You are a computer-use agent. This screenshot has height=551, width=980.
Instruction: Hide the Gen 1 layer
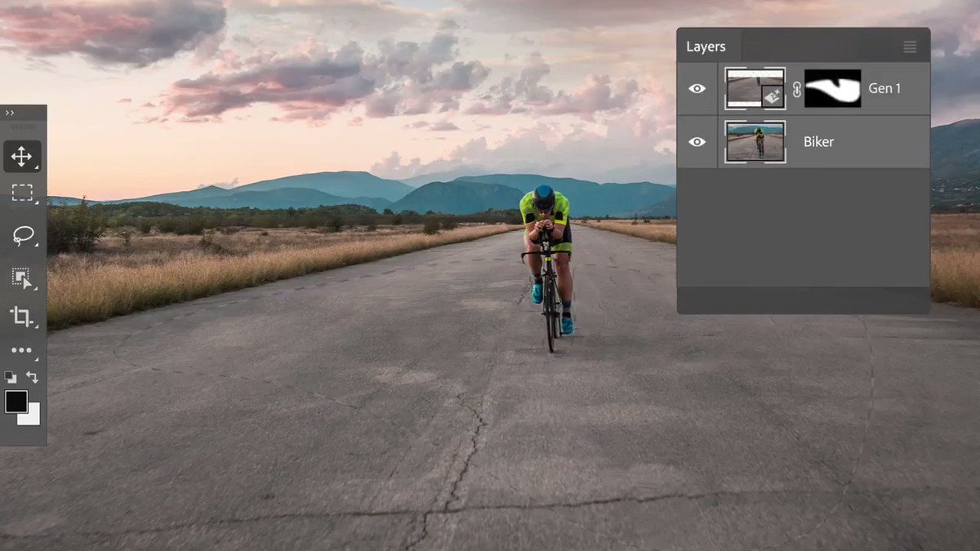697,88
